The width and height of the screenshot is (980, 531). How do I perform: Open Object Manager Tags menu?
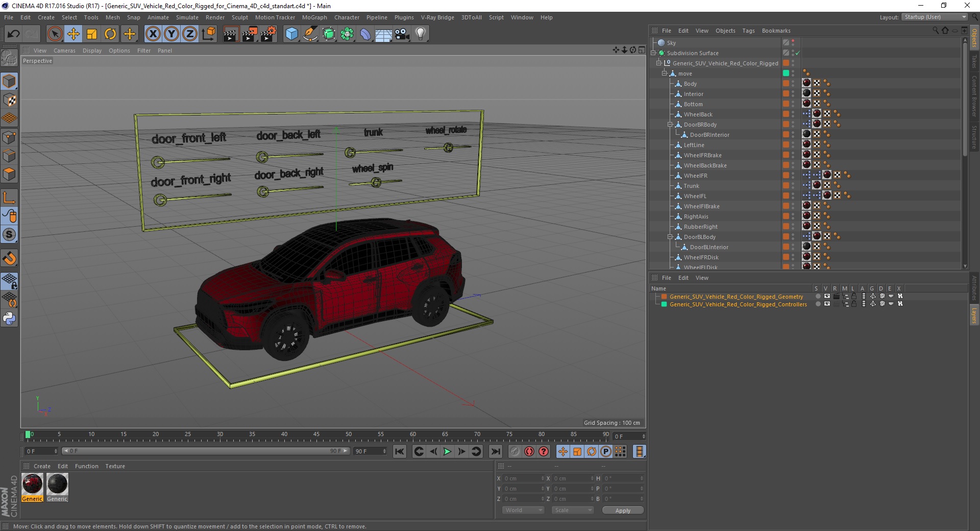click(748, 31)
